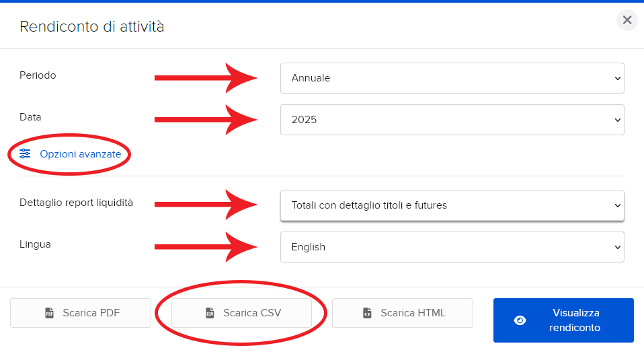Click the HTML file icon
This screenshot has width=644, height=352.
[367, 313]
